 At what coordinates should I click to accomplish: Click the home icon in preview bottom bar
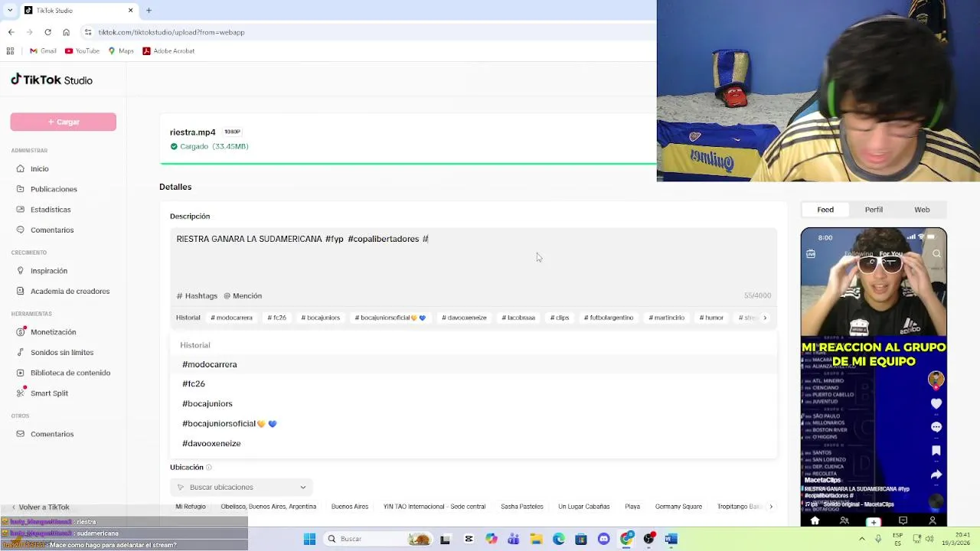pos(815,520)
